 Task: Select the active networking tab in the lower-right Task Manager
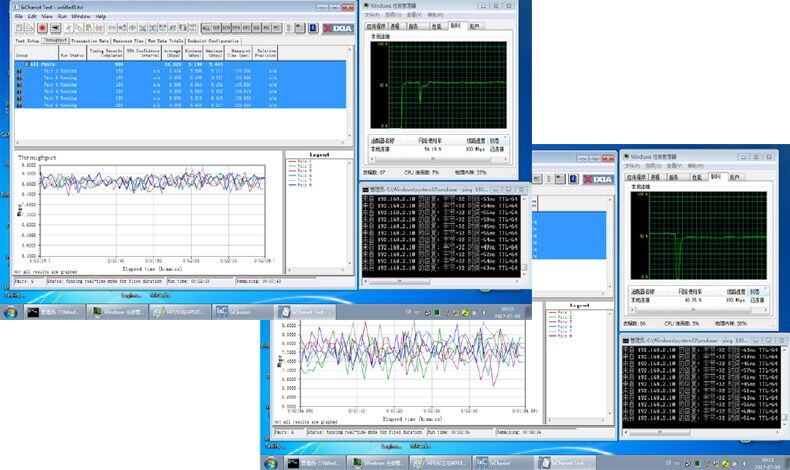pos(716,176)
